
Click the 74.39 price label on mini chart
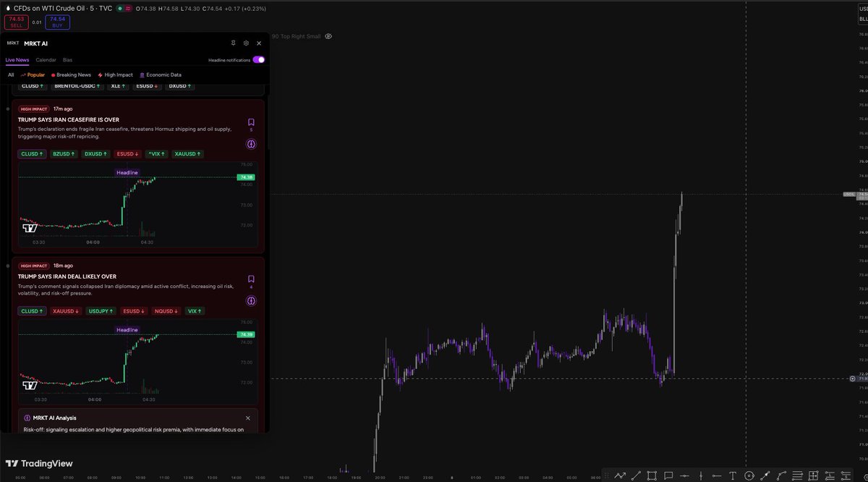pos(245,334)
